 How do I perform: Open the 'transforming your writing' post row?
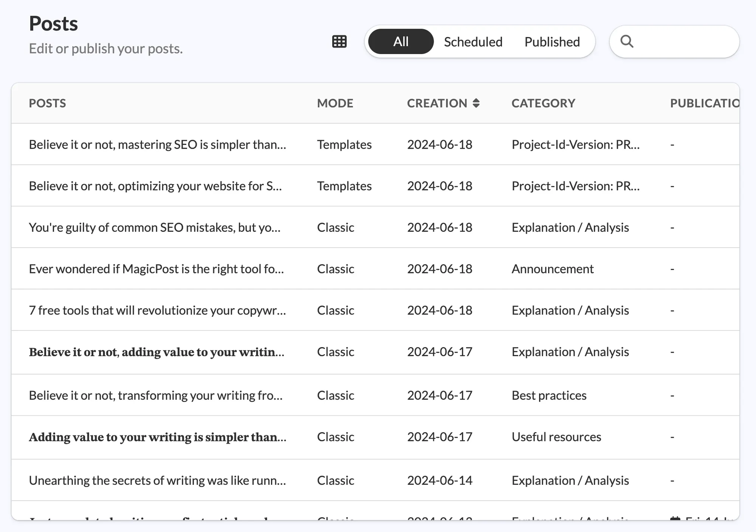pyautogui.click(x=155, y=395)
